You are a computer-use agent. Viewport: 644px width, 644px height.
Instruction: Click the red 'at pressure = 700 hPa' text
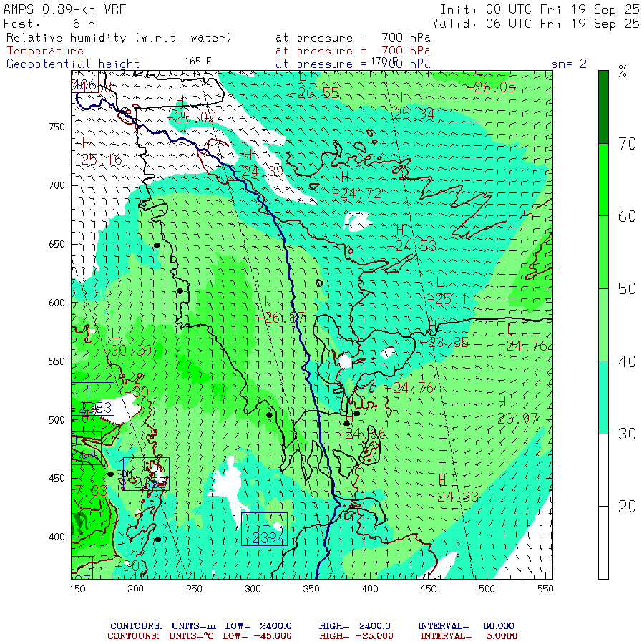tap(353, 51)
